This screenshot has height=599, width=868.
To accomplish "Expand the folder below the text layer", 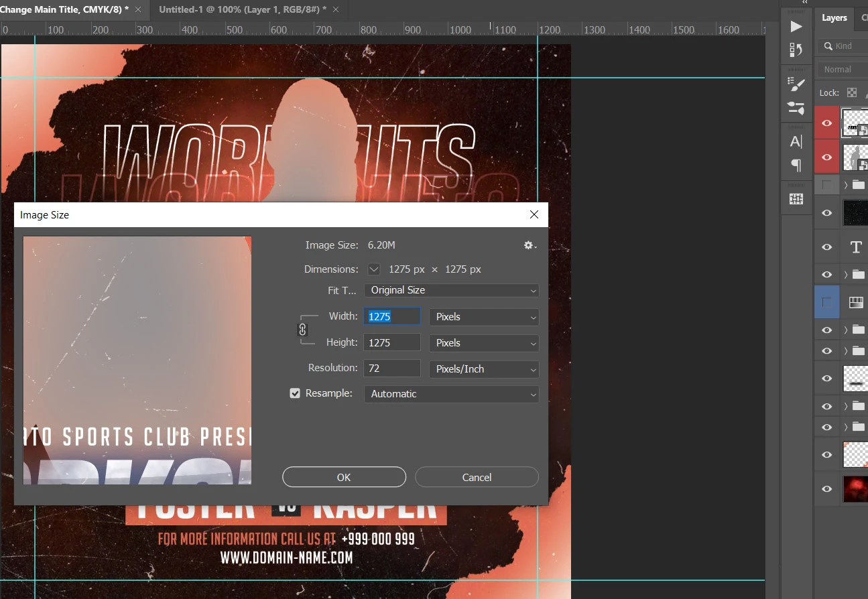I will coord(846,275).
